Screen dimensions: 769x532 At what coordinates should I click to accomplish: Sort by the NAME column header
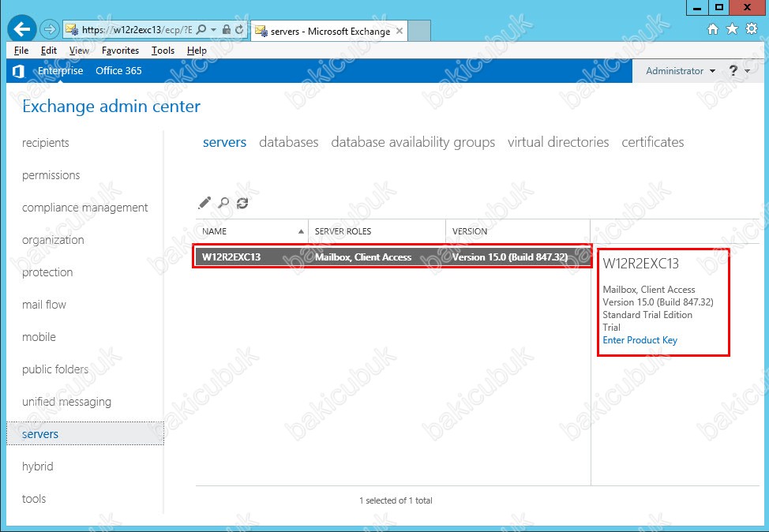[x=252, y=231]
